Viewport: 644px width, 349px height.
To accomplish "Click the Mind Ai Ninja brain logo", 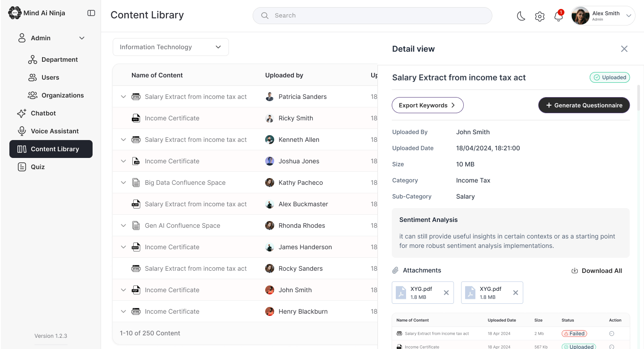I will coord(15,13).
